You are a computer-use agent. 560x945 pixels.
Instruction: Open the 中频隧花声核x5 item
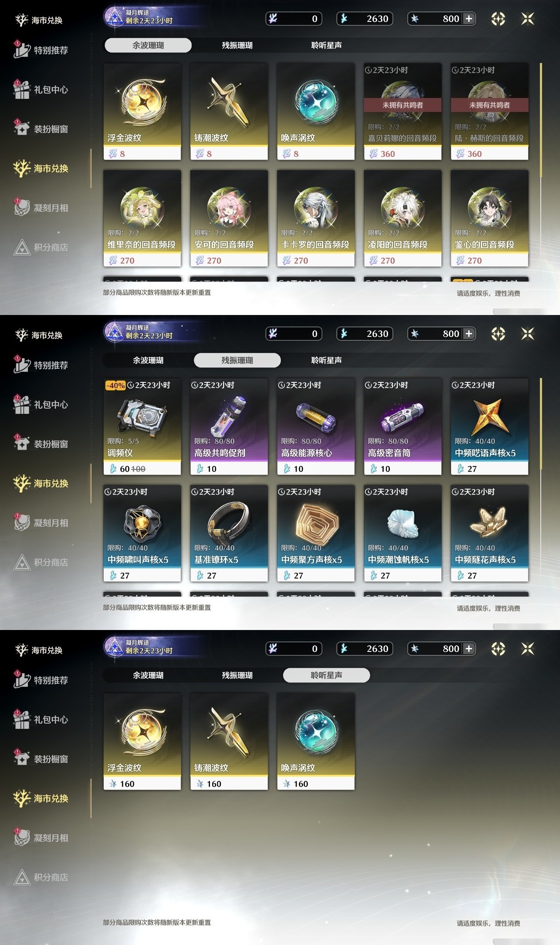coord(490,533)
